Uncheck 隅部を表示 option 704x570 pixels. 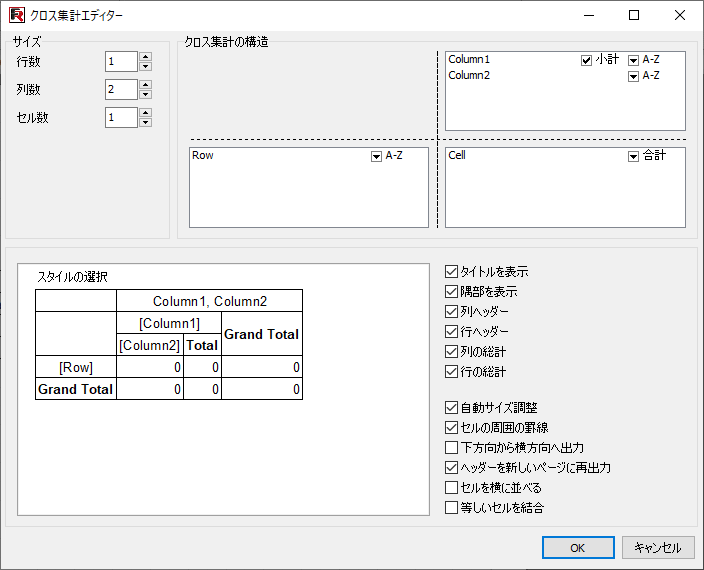[x=452, y=292]
